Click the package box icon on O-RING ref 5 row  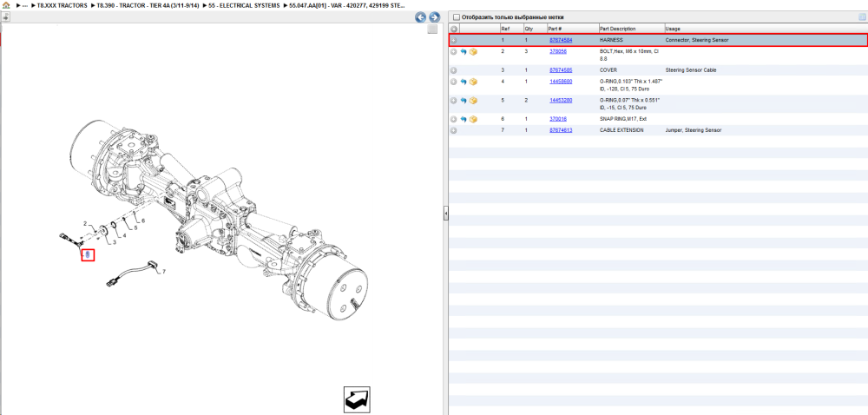[x=473, y=101]
